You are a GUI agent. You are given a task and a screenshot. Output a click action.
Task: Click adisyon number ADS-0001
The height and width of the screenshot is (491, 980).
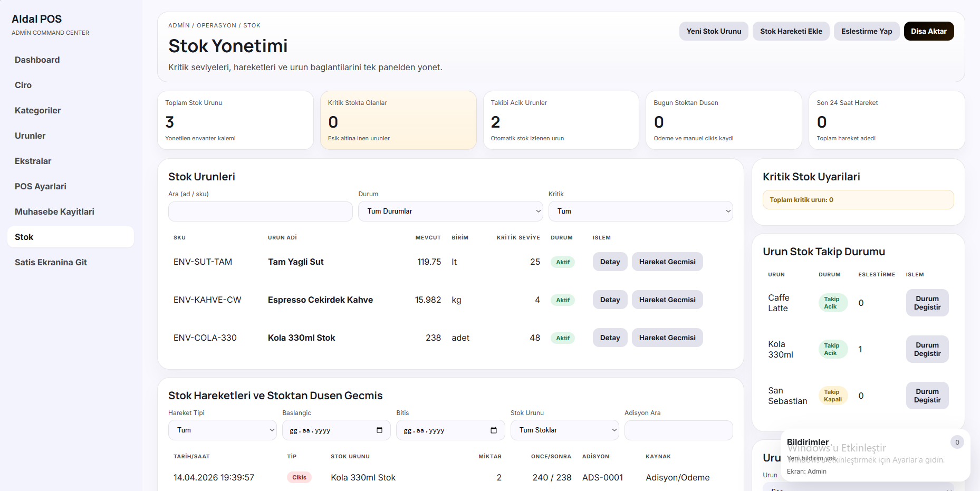602,477
